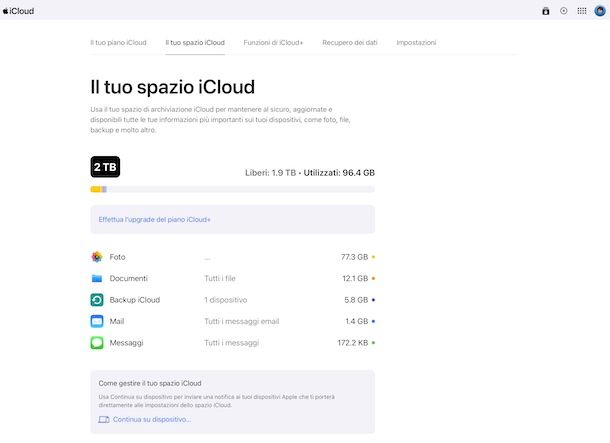610x443 pixels.
Task: Switch to Il tuo piano iCloud tab
Action: (118, 43)
